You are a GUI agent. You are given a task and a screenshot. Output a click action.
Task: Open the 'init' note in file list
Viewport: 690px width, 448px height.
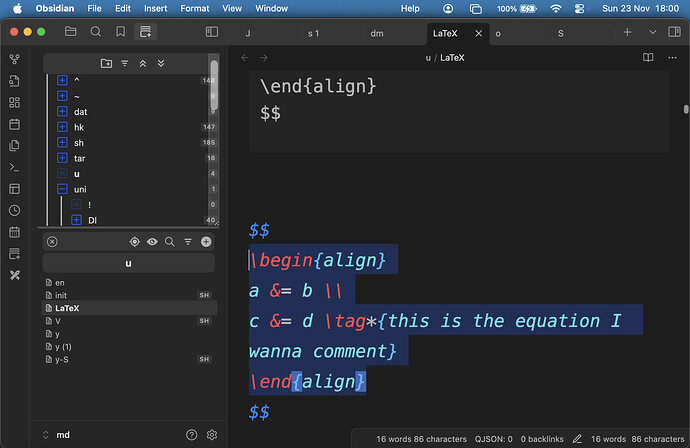[60, 295]
